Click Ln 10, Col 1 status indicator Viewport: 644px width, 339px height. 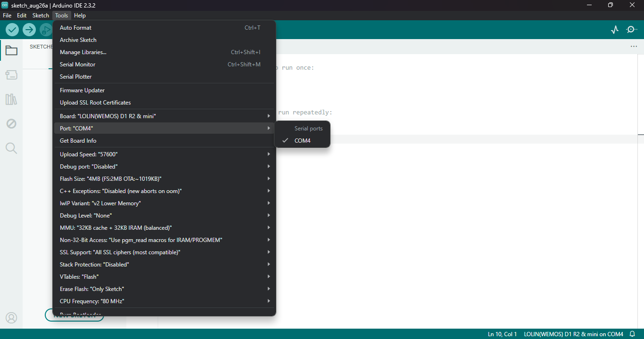tap(502, 334)
